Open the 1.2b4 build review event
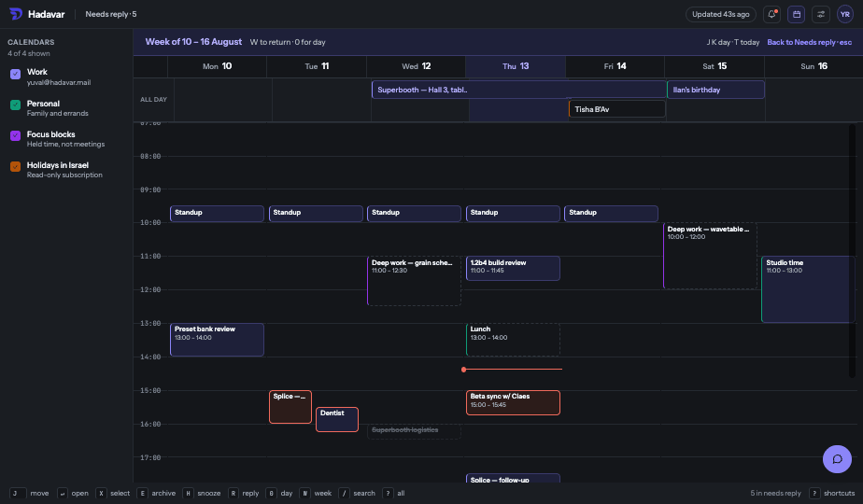863x504 pixels. pyautogui.click(x=513, y=268)
